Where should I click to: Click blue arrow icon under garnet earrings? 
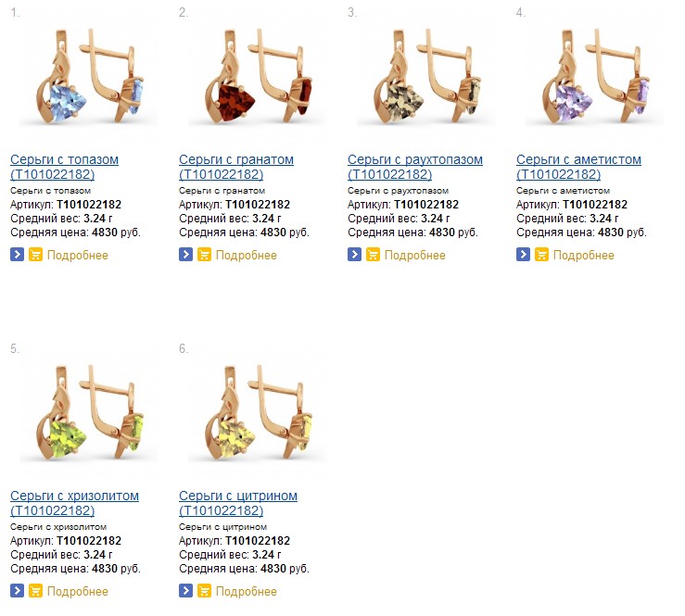pyautogui.click(x=185, y=254)
